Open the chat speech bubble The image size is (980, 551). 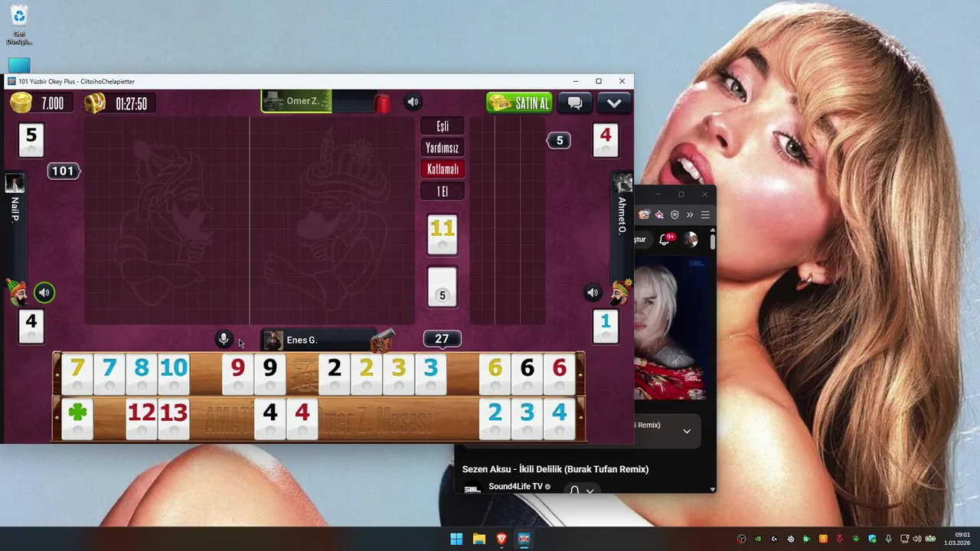pyautogui.click(x=575, y=103)
